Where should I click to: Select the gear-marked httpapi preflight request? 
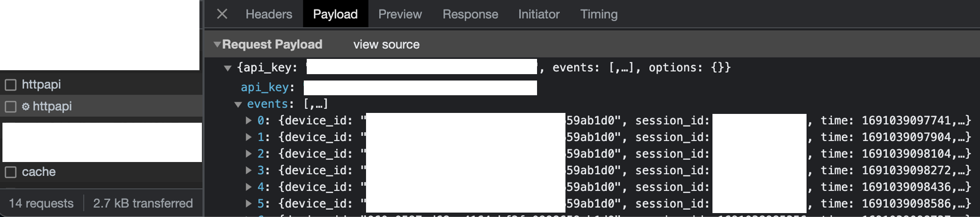[52, 107]
